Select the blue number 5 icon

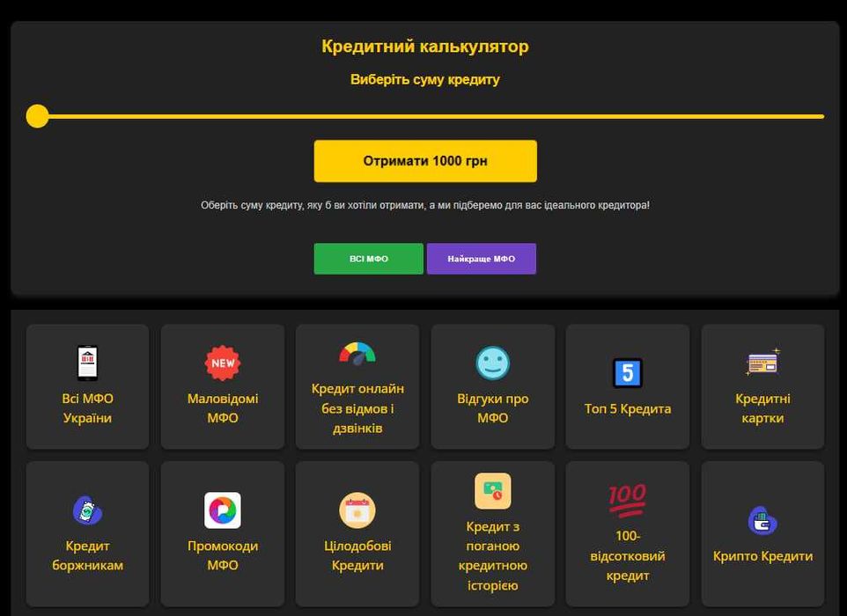[x=627, y=373]
